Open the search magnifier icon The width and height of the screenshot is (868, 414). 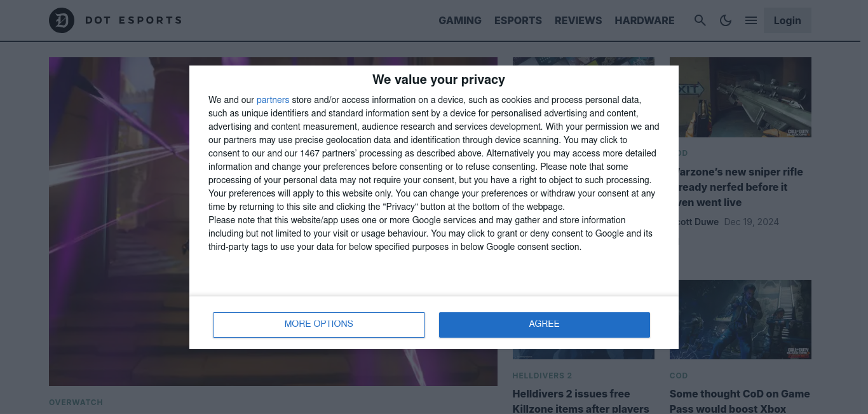click(700, 20)
